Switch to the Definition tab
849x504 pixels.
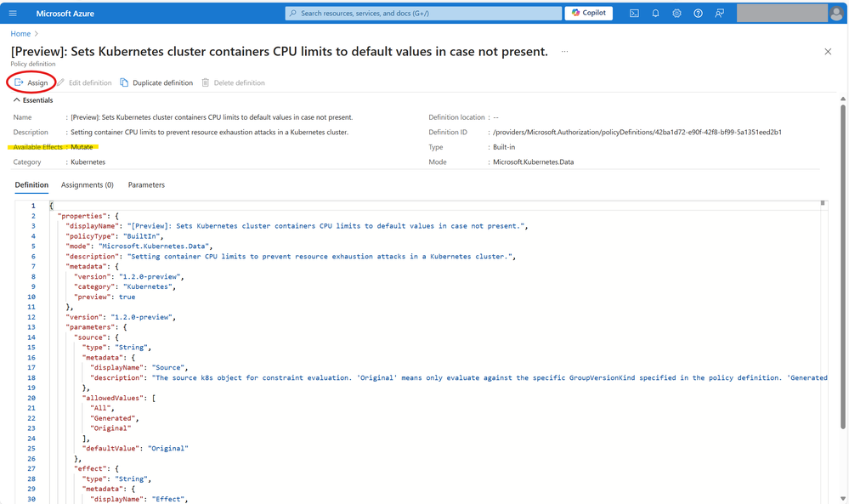[x=31, y=184]
